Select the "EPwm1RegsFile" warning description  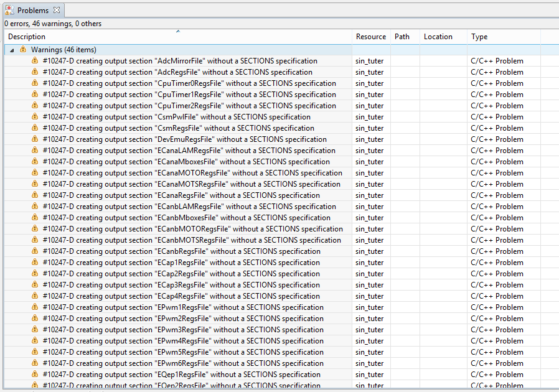click(x=183, y=307)
